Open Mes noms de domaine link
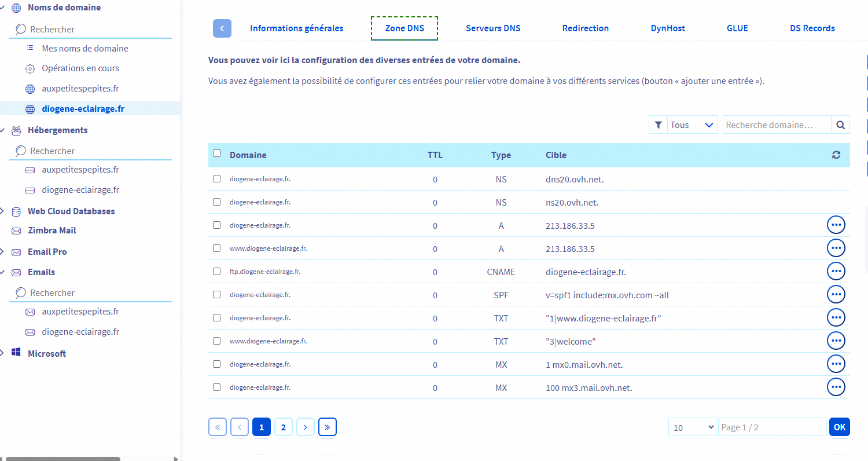Screen dimensions: 868x461 click(x=85, y=49)
